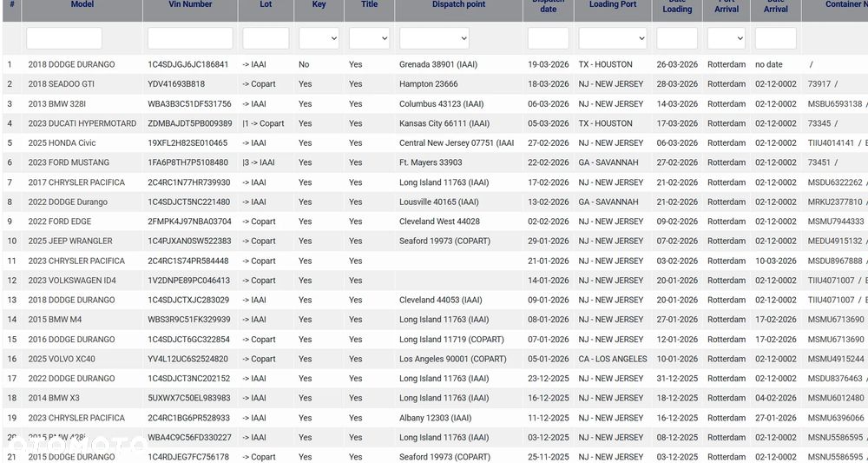
Task: Click VIN 19XFL2H82SE010465
Action: coord(187,142)
